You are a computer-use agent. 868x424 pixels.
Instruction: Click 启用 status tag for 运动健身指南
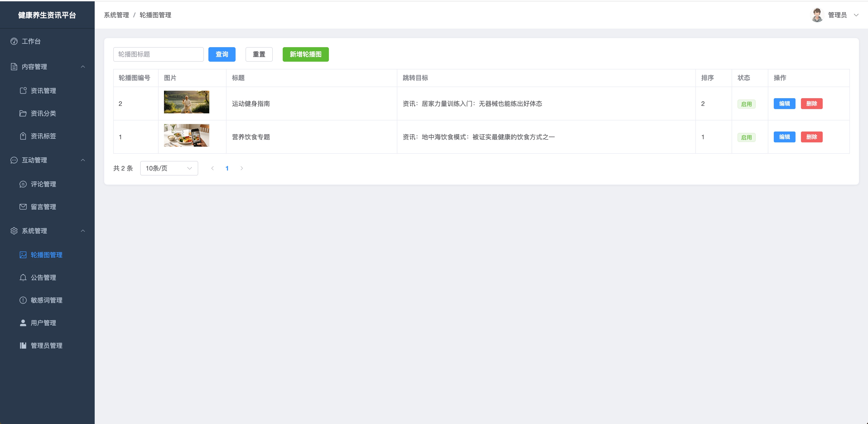pyautogui.click(x=746, y=104)
